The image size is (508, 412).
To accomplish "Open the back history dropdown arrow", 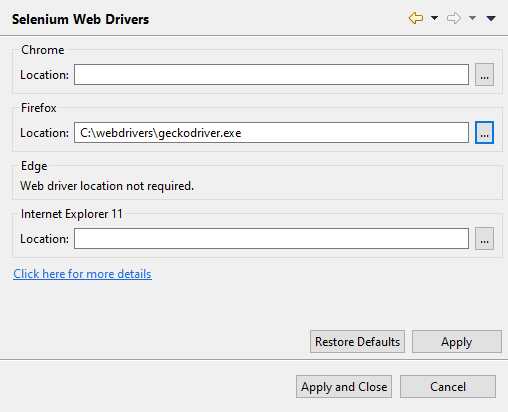I will [x=434, y=18].
